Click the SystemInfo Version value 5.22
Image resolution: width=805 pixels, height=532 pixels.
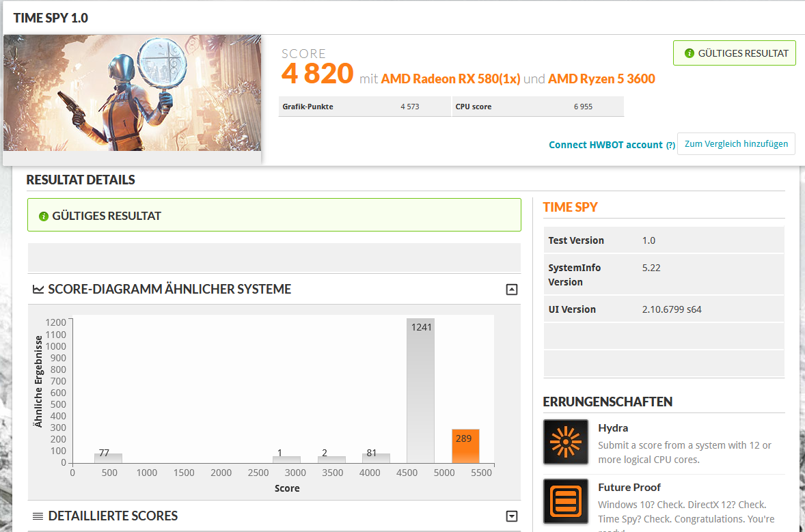651,268
